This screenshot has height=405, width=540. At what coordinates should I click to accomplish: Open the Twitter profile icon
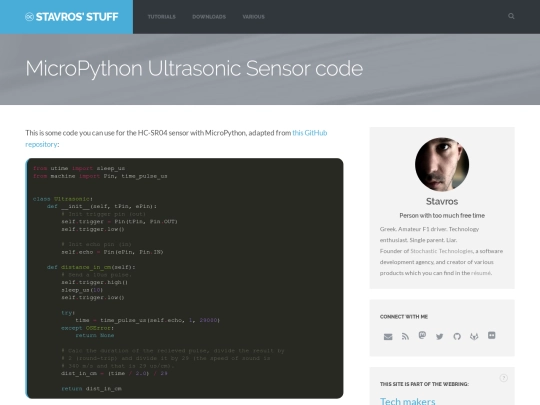(x=439, y=336)
